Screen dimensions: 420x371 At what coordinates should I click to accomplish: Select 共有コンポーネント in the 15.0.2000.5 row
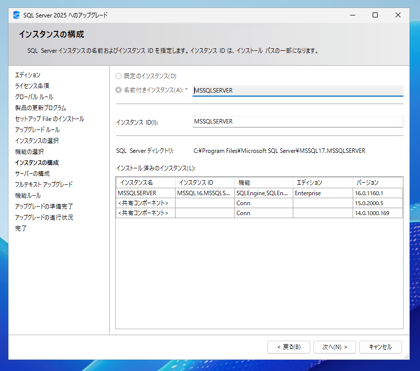[146, 203]
